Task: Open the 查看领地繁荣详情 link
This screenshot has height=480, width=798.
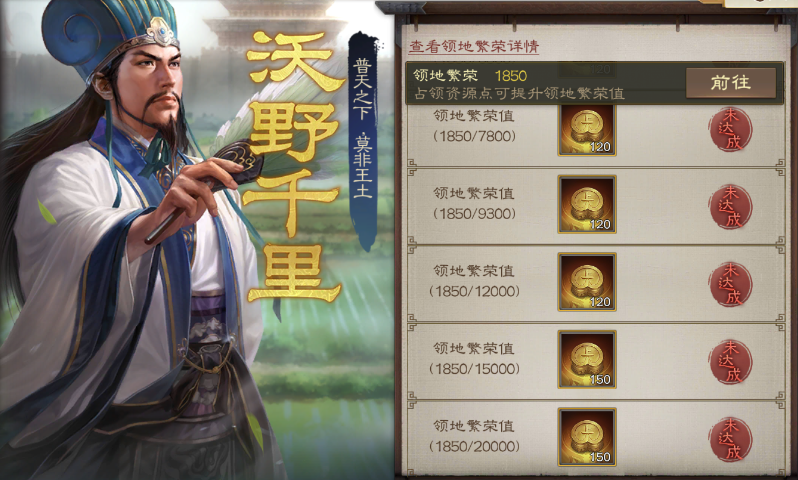Action: point(474,46)
